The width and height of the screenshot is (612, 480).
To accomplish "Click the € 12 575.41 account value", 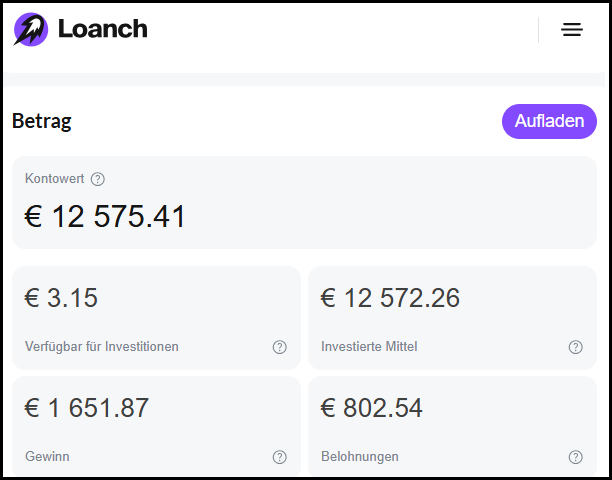I will click(x=105, y=217).
